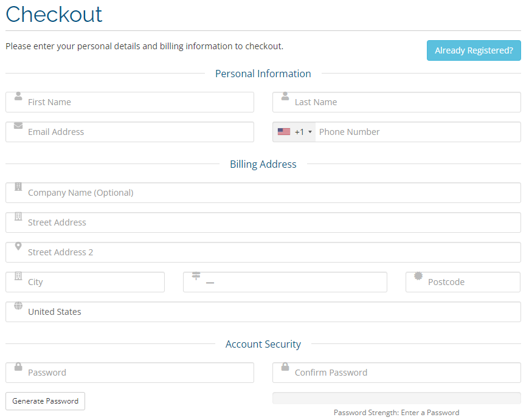
Task: Click the US flag icon in phone field
Action: 284,132
